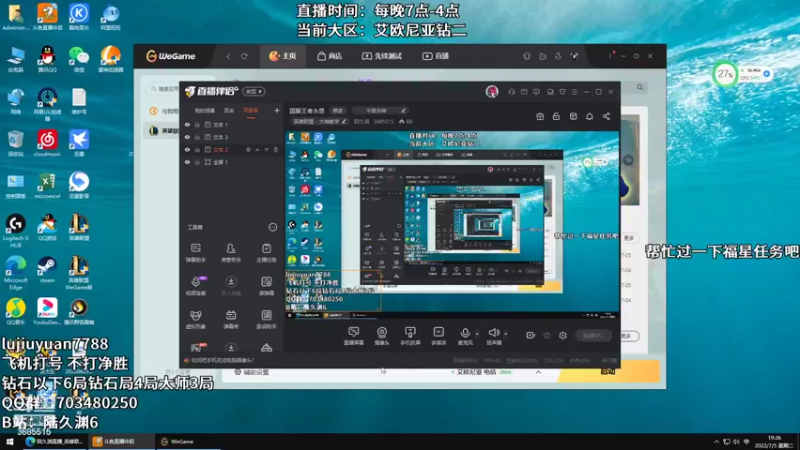The width and height of the screenshot is (800, 450).
Task: Open WeGame 主页 tab
Action: click(x=283, y=56)
